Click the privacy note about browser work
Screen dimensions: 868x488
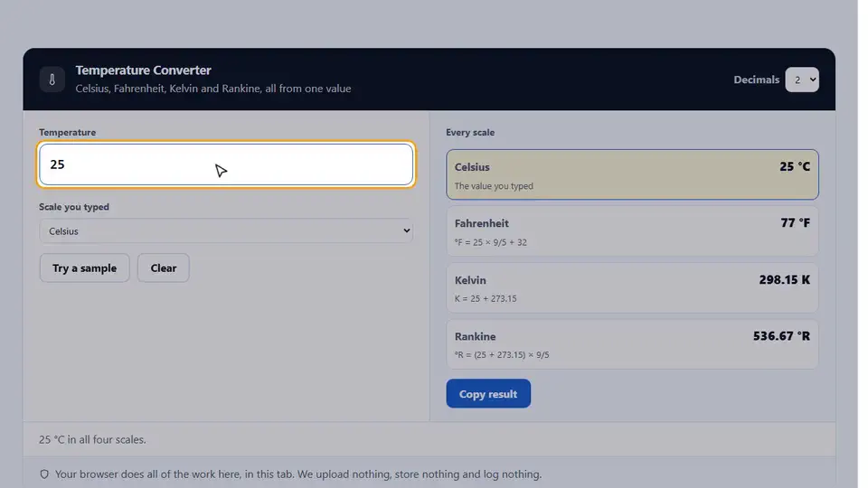[298, 474]
